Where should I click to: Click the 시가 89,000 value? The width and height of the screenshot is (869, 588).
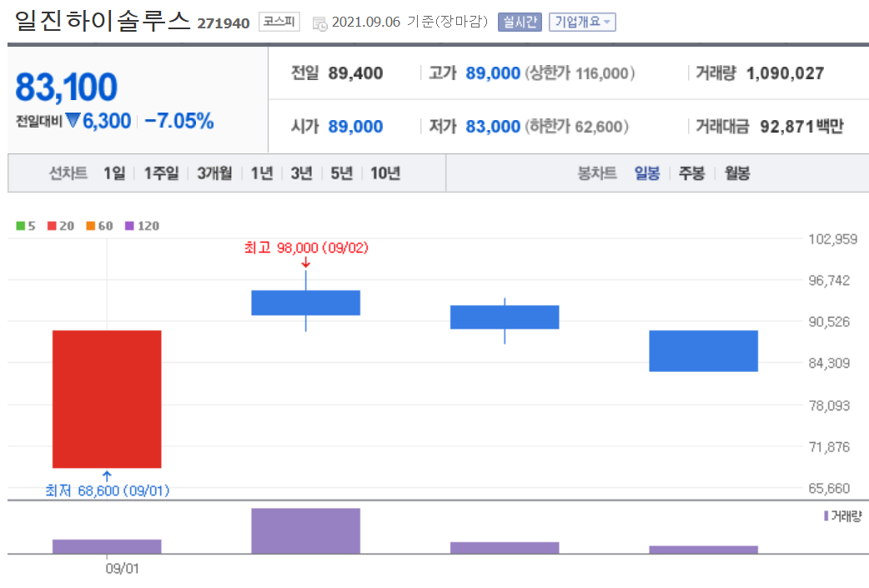coord(355,126)
